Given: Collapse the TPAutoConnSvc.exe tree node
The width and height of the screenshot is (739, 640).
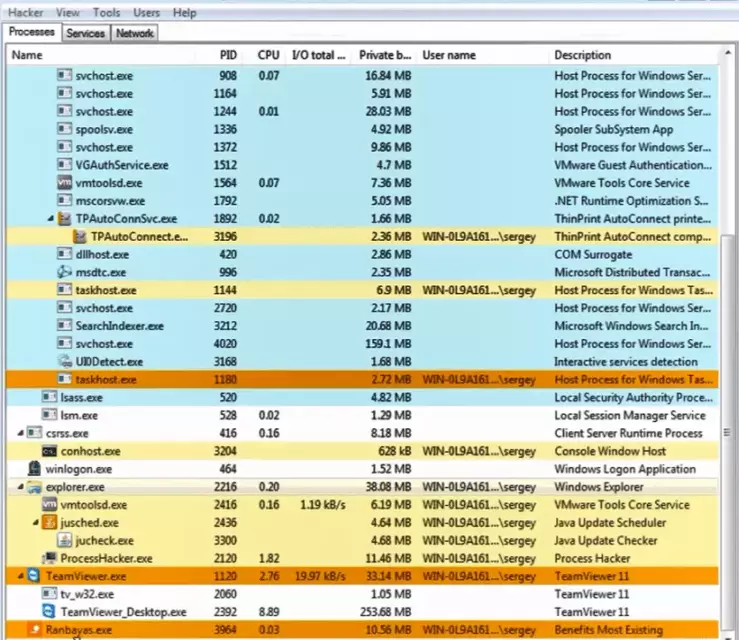Looking at the screenshot, I should [50, 219].
